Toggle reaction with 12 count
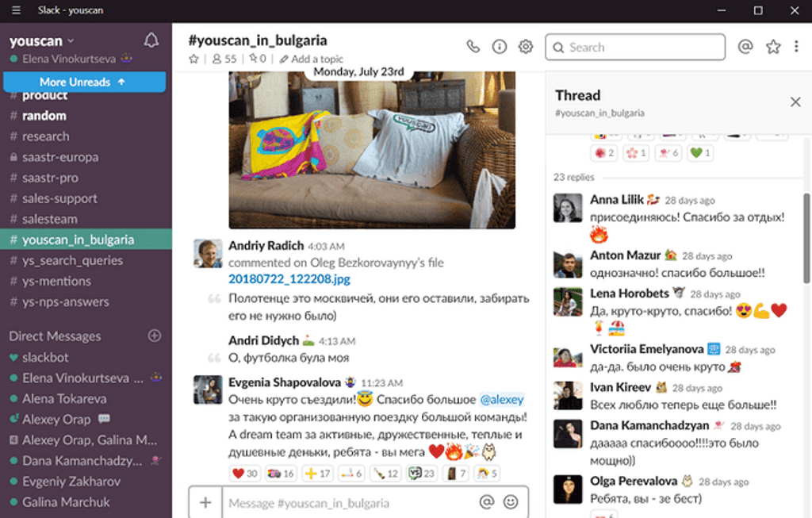The width and height of the screenshot is (812, 518). pos(386,474)
